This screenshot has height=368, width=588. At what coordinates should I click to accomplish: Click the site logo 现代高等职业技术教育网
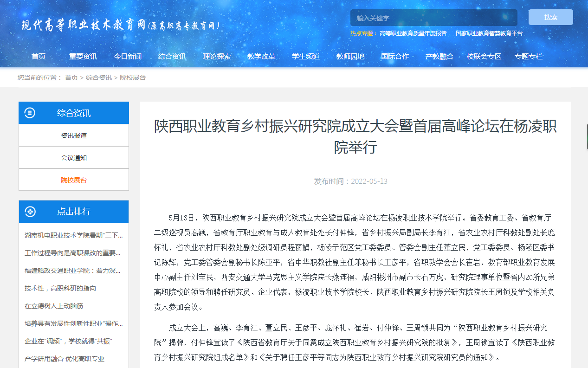[x=120, y=25]
